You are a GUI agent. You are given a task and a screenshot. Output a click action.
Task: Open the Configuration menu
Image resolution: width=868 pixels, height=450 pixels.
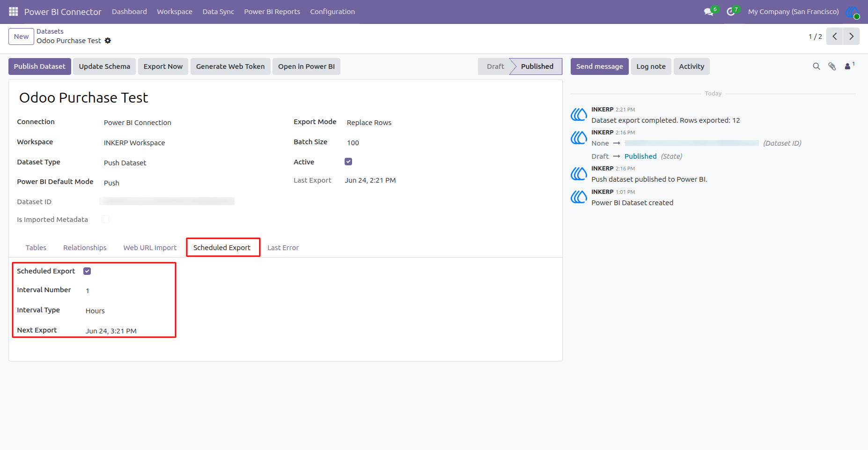pyautogui.click(x=332, y=12)
